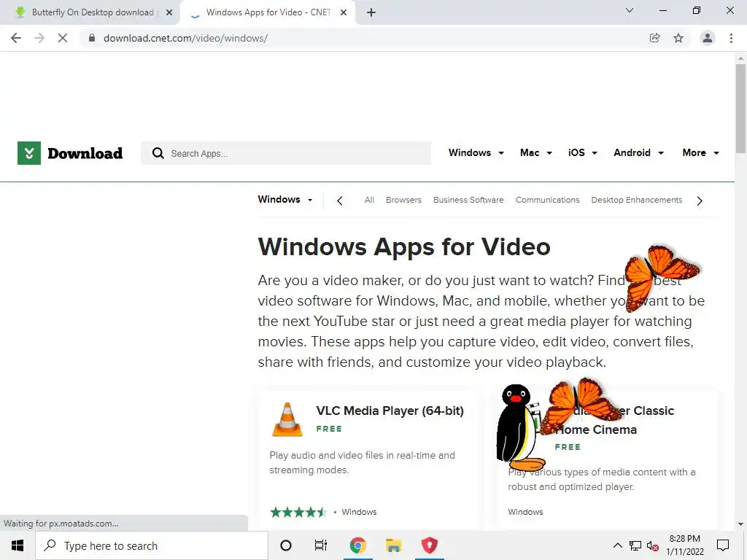Show hidden system tray icons
Image resolution: width=747 pixels, height=560 pixels.
click(x=617, y=545)
